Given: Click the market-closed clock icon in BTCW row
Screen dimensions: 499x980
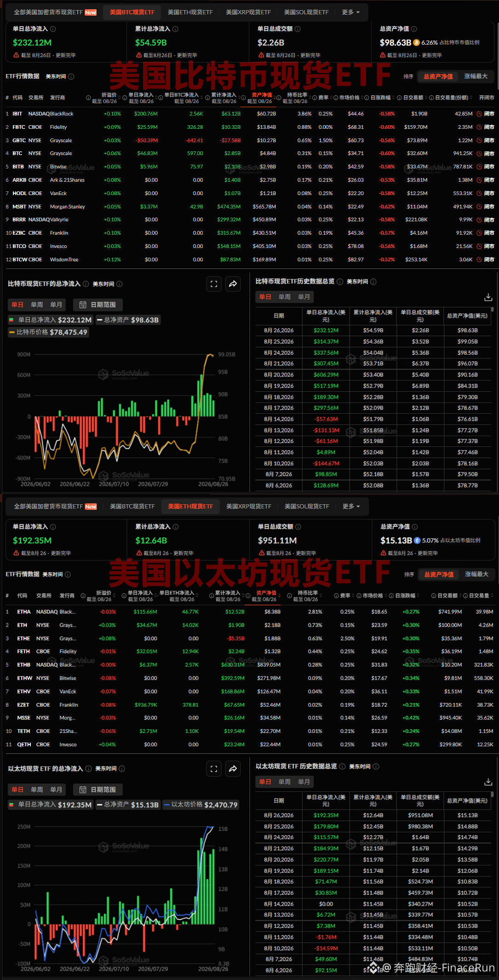Looking at the screenshot, I should point(479,259).
